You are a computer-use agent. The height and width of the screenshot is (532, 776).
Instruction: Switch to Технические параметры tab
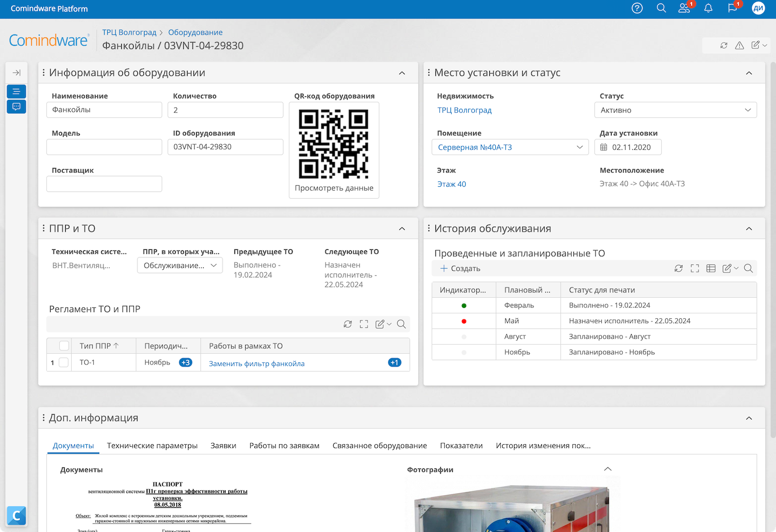[152, 446]
